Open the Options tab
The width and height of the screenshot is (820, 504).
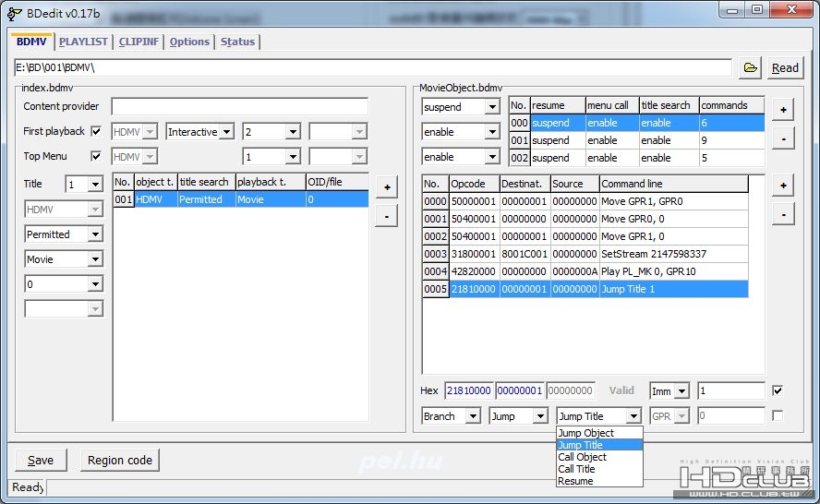click(189, 42)
